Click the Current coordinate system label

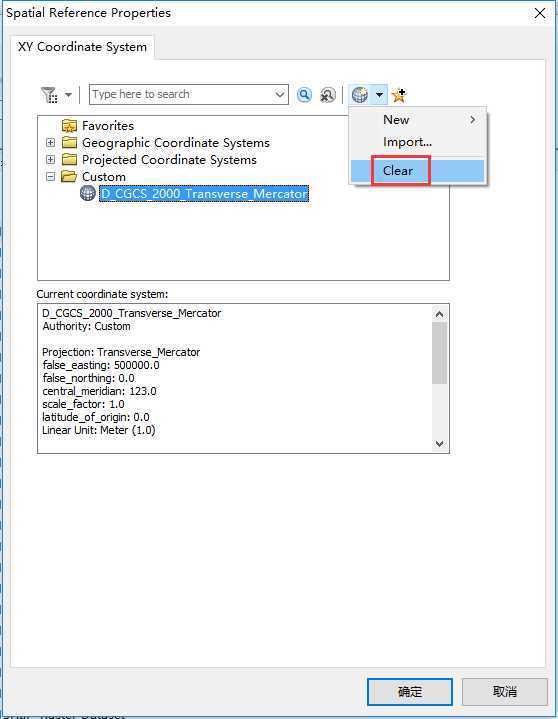point(102,294)
